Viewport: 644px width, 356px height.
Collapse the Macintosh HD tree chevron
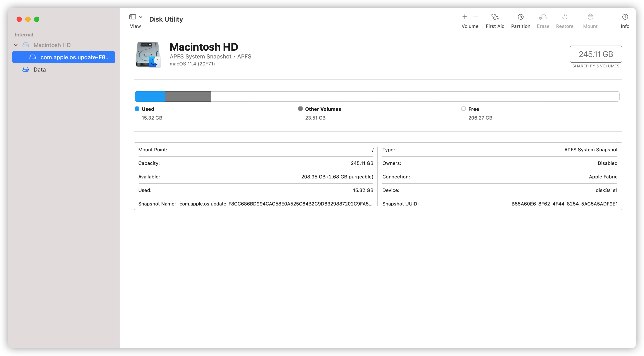click(x=16, y=45)
